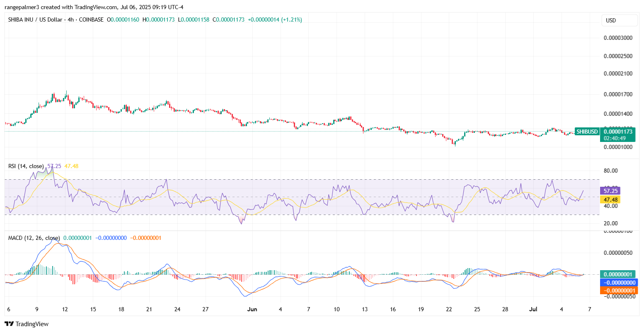This screenshot has width=644, height=332.
Task: Click the 0.00003000 price axis label
Action: click(618, 38)
